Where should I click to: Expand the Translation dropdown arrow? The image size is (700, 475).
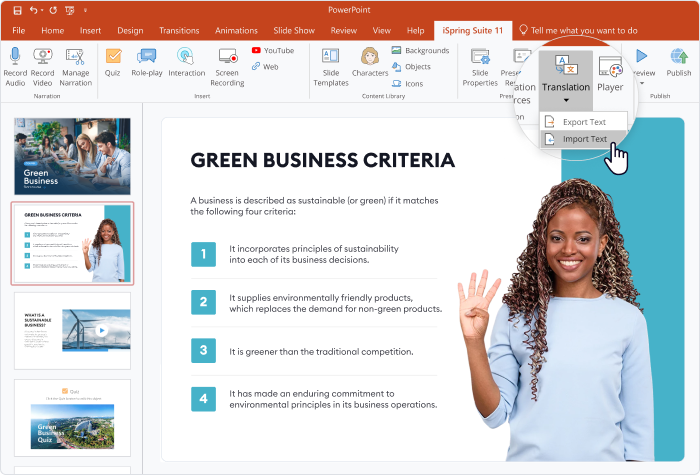tap(566, 100)
